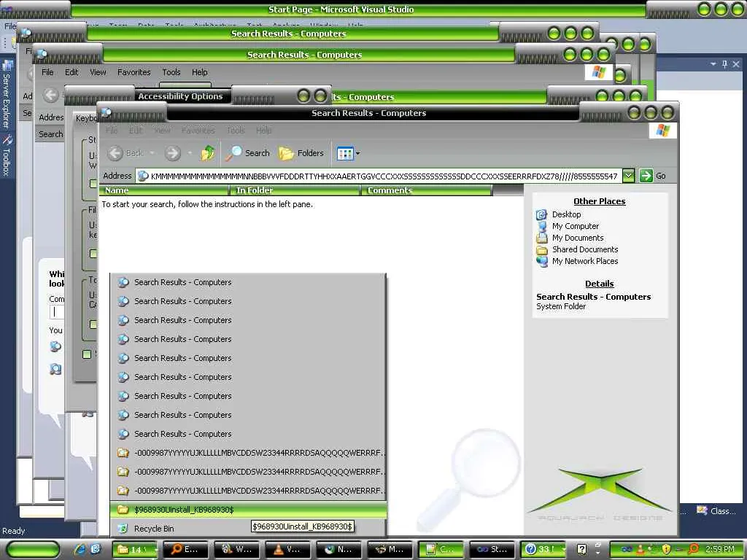Viewport: 747px width, 560px height.
Task: Launch Internet Explorer from quick launch
Action: pyautogui.click(x=80, y=550)
